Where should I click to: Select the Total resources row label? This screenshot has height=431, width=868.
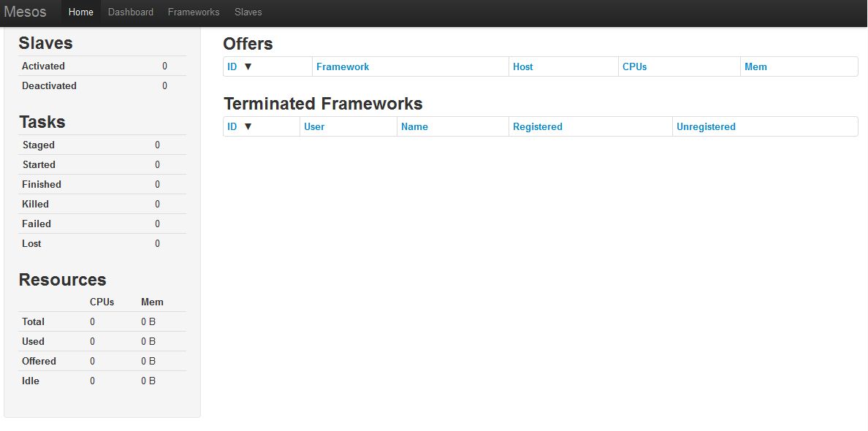pos(33,321)
